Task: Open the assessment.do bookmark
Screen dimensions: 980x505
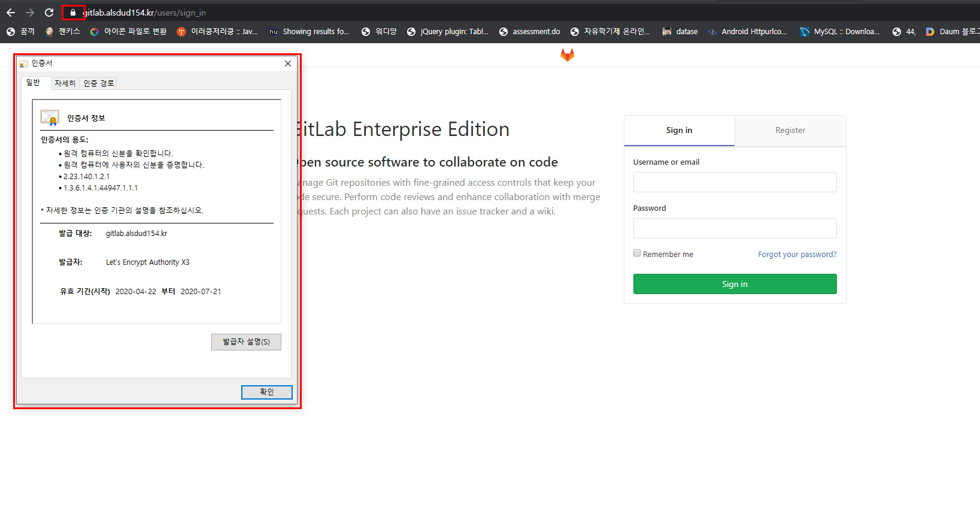Action: coord(529,32)
